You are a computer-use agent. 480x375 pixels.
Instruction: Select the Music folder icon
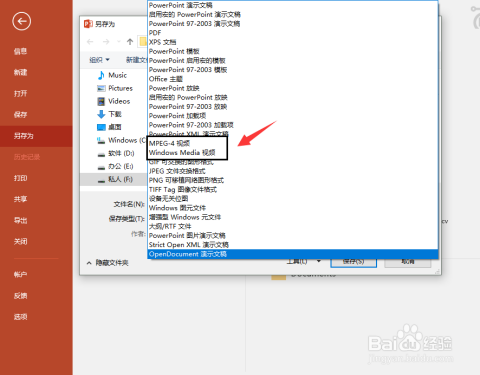[x=101, y=75]
